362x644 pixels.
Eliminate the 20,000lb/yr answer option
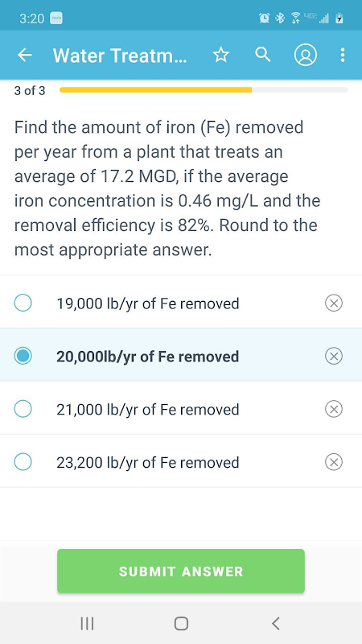coord(334,356)
